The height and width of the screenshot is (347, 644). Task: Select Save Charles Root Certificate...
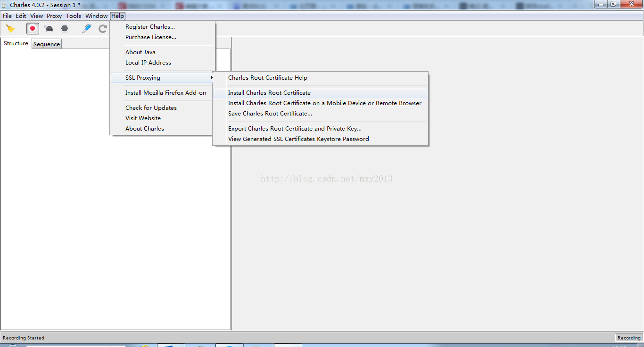coord(321,114)
